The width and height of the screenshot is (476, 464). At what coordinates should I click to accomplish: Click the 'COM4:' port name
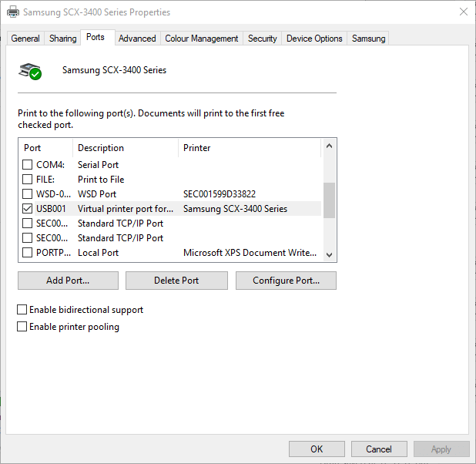pos(50,165)
